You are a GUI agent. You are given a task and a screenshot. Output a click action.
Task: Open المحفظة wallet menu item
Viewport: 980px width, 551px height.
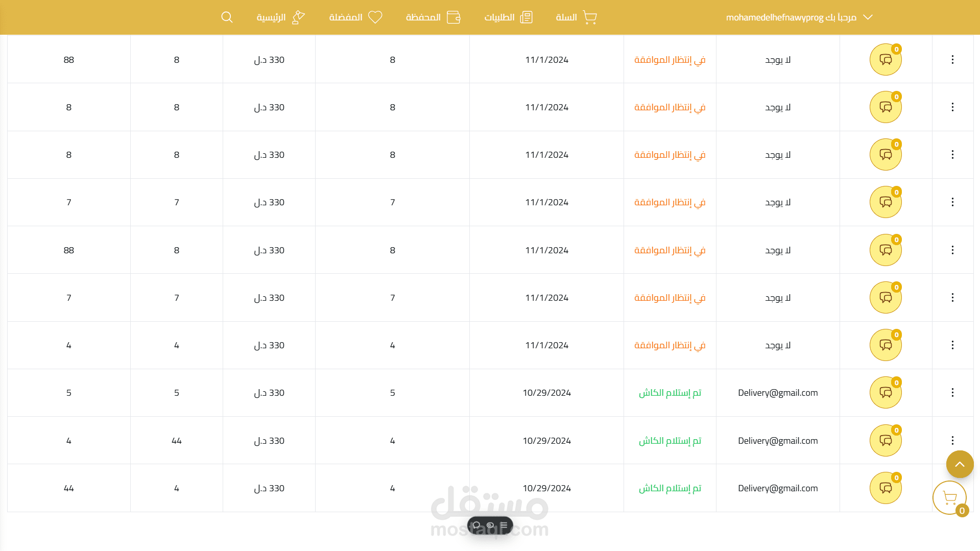[x=433, y=17]
